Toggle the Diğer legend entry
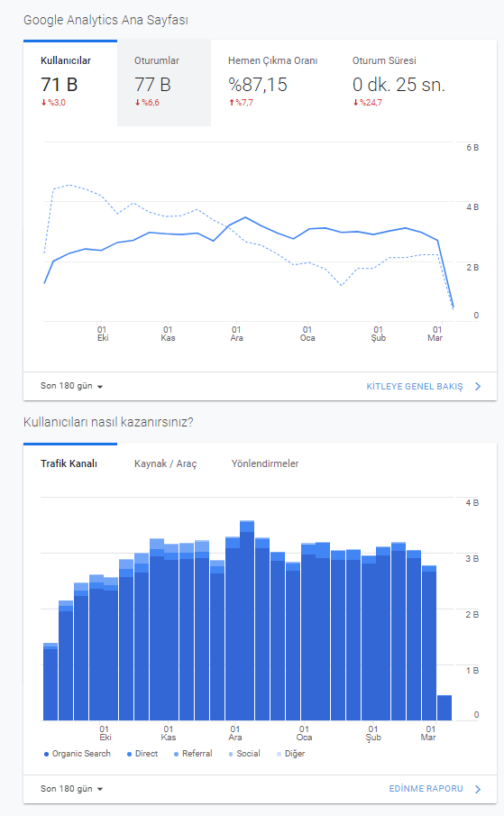This screenshot has width=504, height=816. pos(290,754)
